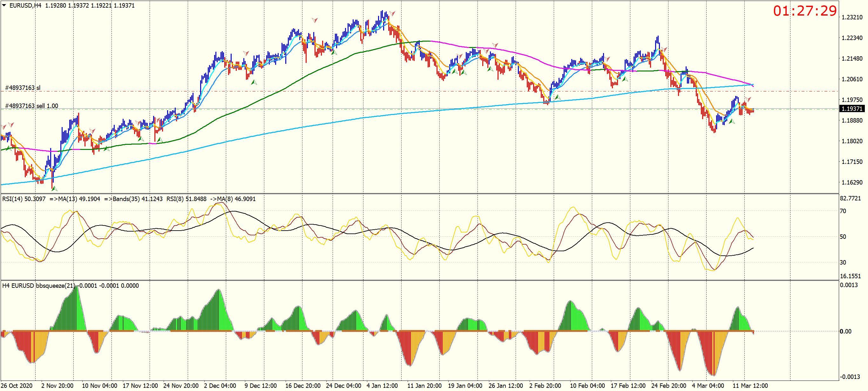Click the 1.23210 level on price scale
Screen dimensions: 868x391
pos(852,17)
